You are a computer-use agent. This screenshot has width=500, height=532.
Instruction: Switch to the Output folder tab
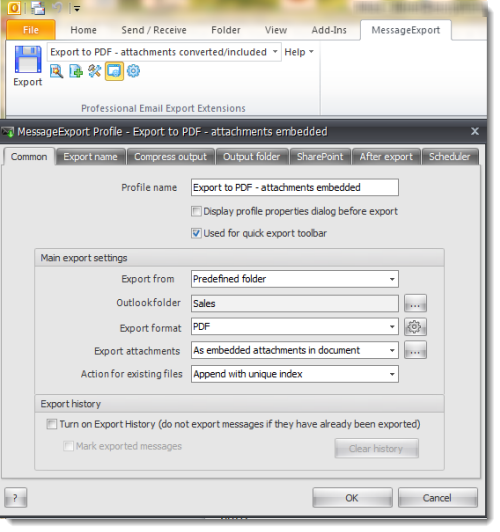pos(252,157)
